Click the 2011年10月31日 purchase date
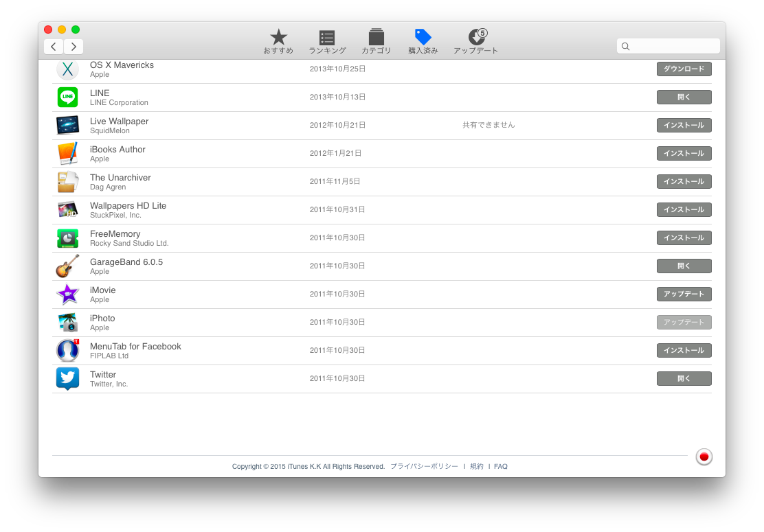Screen dimensions: 764x532 tap(337, 210)
